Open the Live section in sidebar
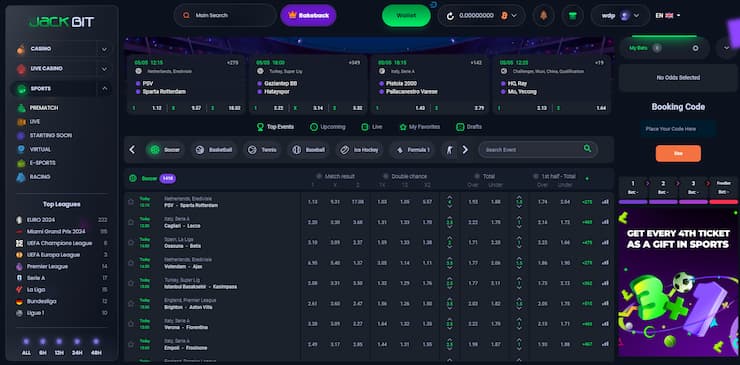This screenshot has height=365, width=740. pos(28,121)
